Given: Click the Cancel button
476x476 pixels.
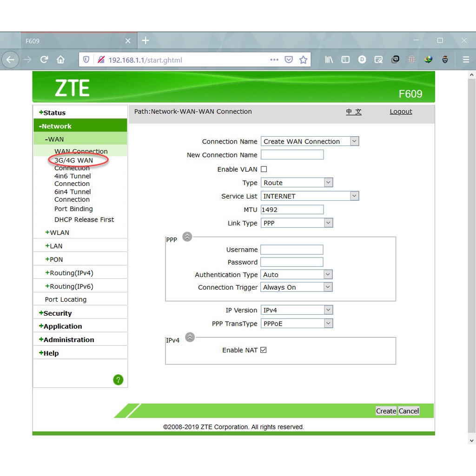Looking at the screenshot, I should point(409,411).
